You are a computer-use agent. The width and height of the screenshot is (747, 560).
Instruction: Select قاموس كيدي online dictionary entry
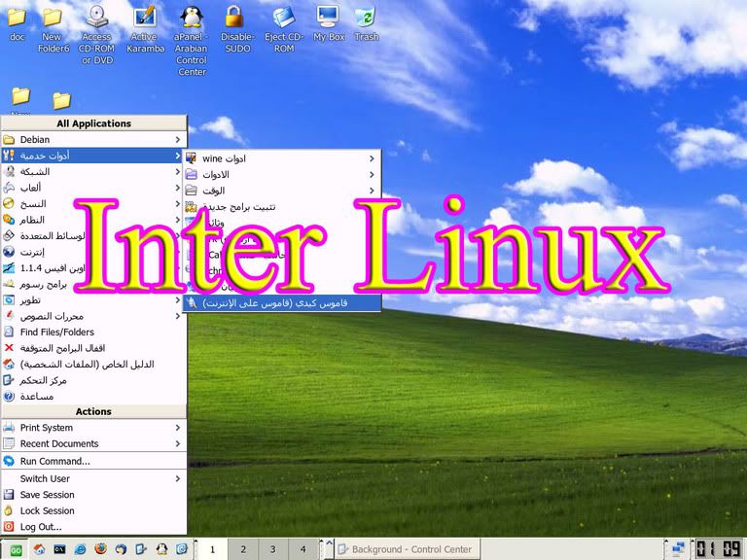click(281, 303)
